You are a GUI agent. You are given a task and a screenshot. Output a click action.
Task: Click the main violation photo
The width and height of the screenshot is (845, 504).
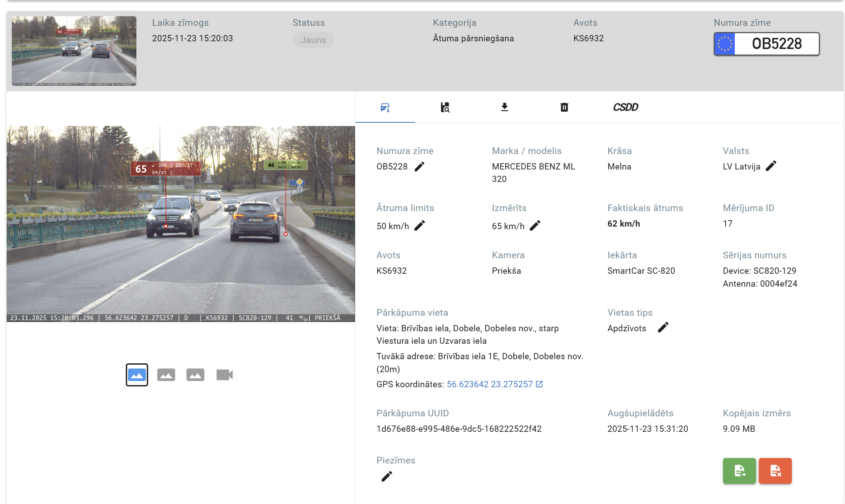point(181,224)
